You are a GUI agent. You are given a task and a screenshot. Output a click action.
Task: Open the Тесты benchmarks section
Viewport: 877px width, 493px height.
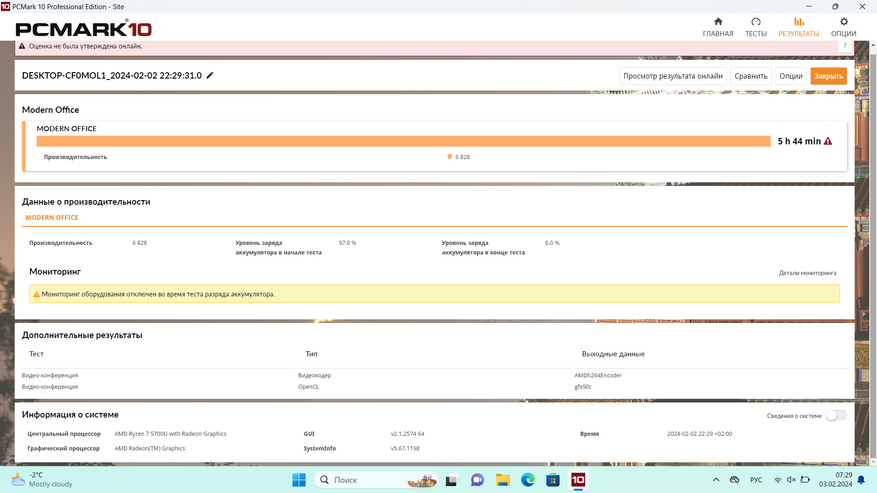pos(755,27)
